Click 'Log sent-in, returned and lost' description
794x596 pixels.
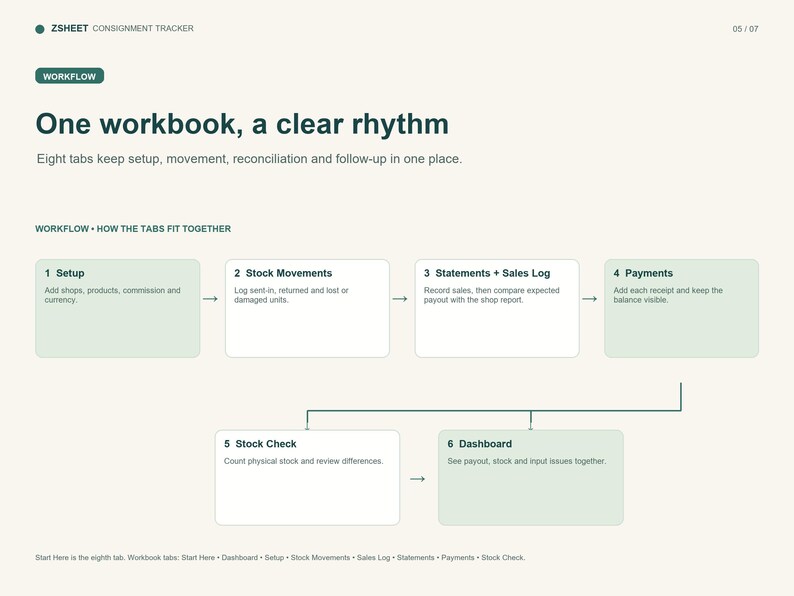pyautogui.click(x=291, y=295)
